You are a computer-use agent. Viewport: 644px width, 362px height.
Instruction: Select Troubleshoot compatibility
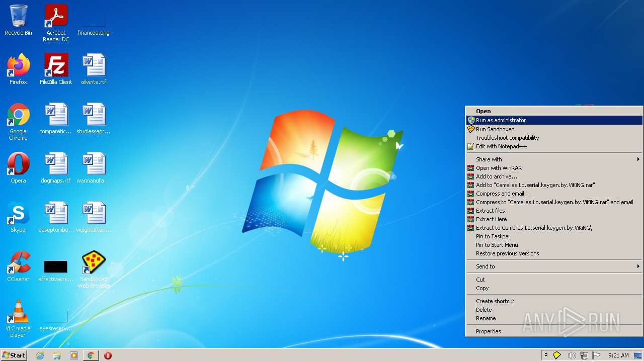554,138
